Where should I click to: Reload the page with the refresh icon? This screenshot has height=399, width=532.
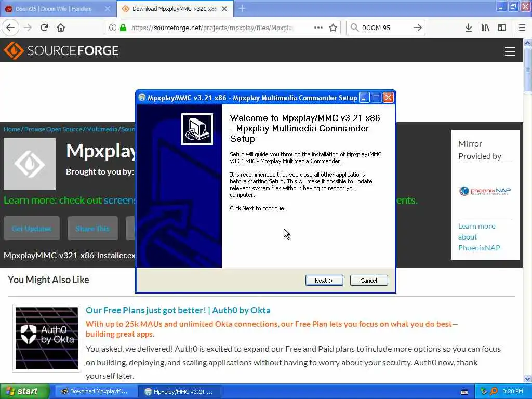coord(44,28)
